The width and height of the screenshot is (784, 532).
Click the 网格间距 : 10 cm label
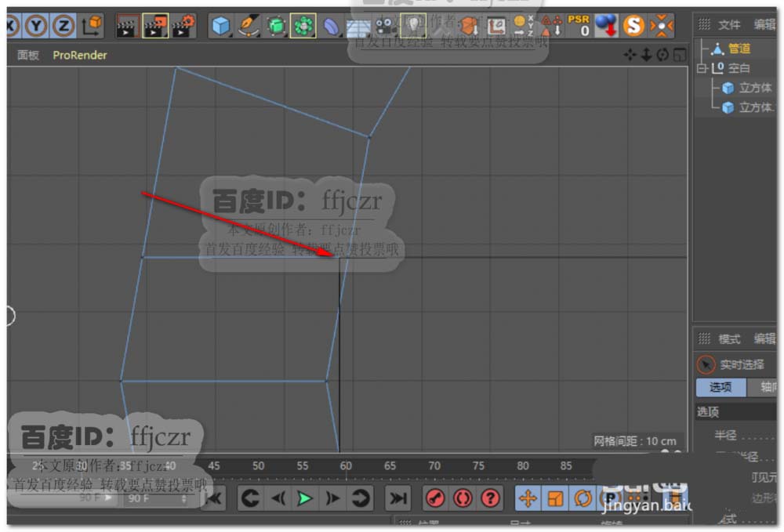click(635, 441)
